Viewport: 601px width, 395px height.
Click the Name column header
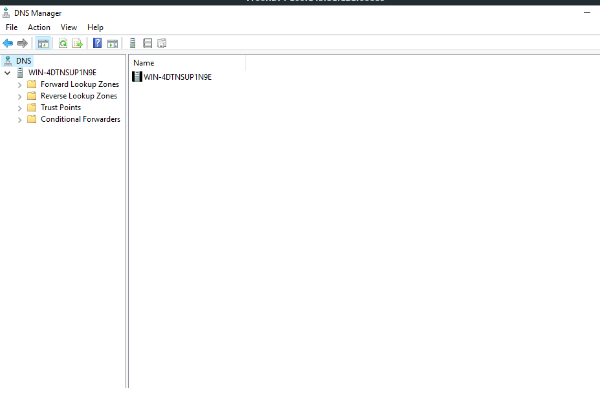pyautogui.click(x=187, y=63)
